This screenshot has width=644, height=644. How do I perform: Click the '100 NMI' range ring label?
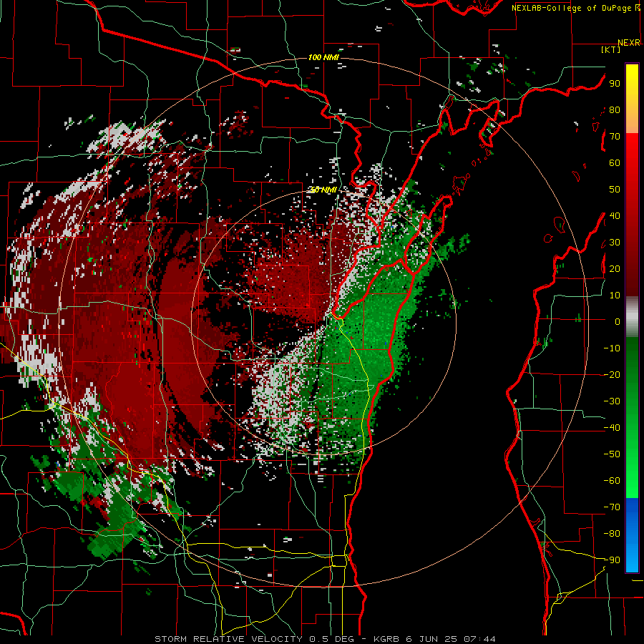(323, 57)
